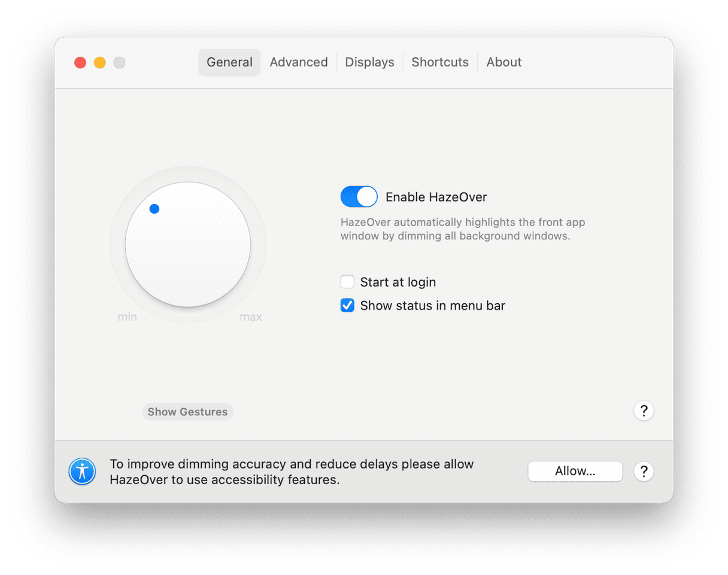Click Allow to grant accessibility access

tap(575, 471)
